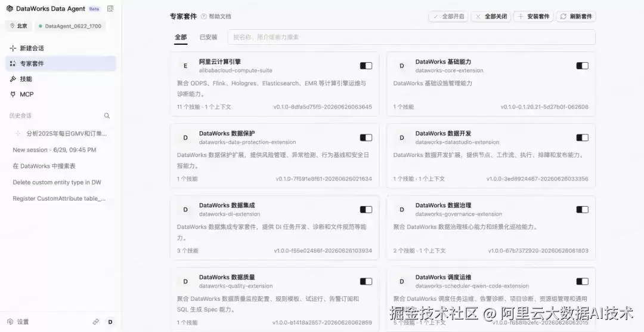This screenshot has height=332, width=644.
Task: Open 新建会话 in the sidebar
Action: point(61,48)
